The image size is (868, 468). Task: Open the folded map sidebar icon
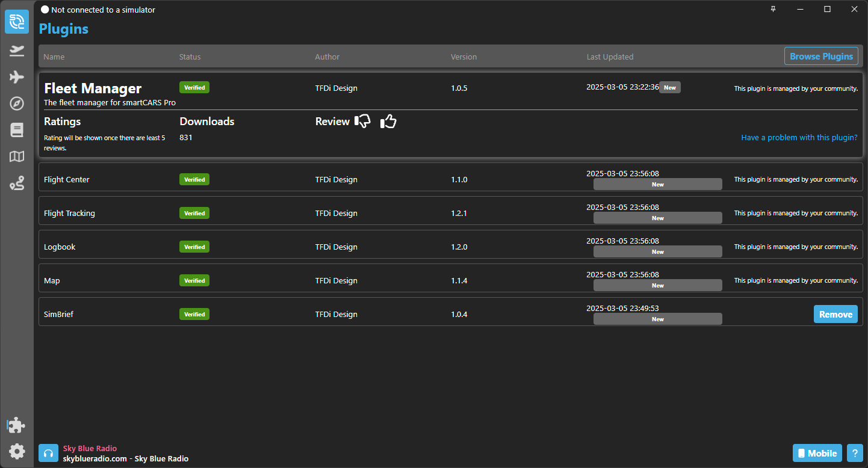pos(17,156)
